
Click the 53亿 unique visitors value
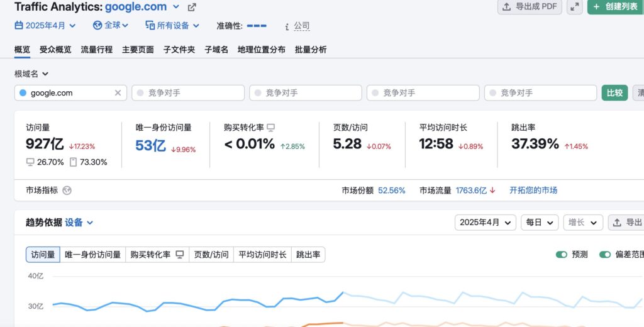click(x=150, y=145)
